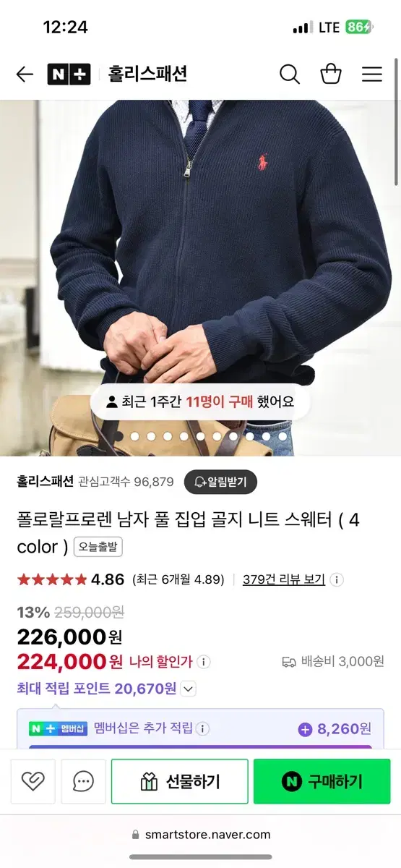Open the chat inquiry bubble icon
401x868 pixels.
[84, 781]
